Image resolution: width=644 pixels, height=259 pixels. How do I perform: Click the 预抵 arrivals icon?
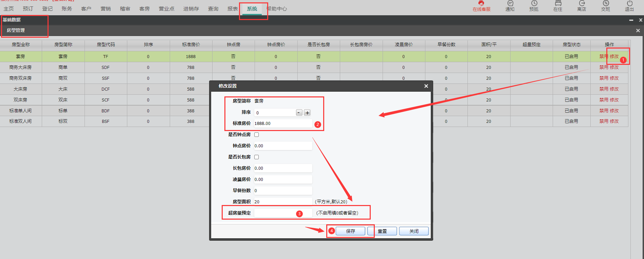click(x=534, y=6)
